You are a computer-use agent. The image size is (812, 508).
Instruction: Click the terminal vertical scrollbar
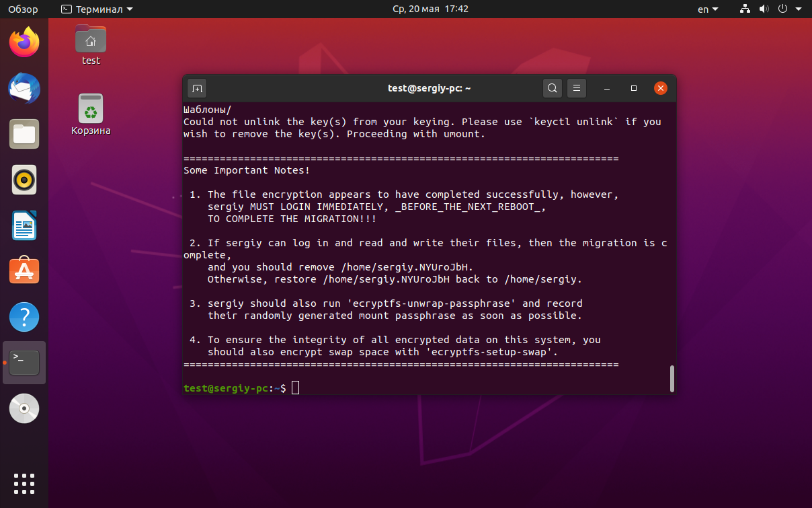672,378
